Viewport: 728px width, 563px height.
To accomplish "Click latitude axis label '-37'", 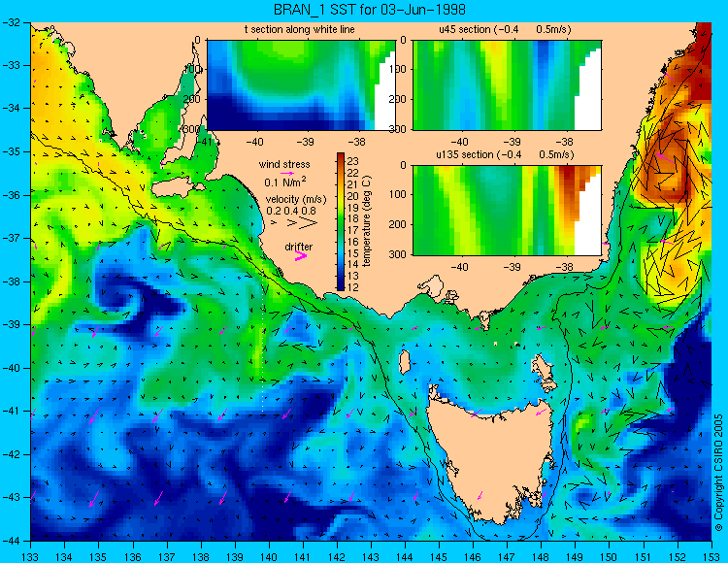I will [11, 238].
